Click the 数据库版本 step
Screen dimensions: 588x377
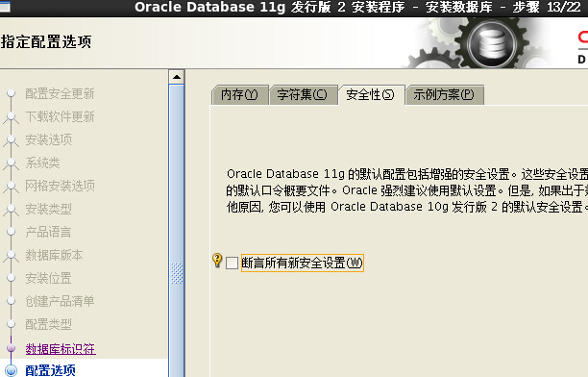pyautogui.click(x=54, y=255)
